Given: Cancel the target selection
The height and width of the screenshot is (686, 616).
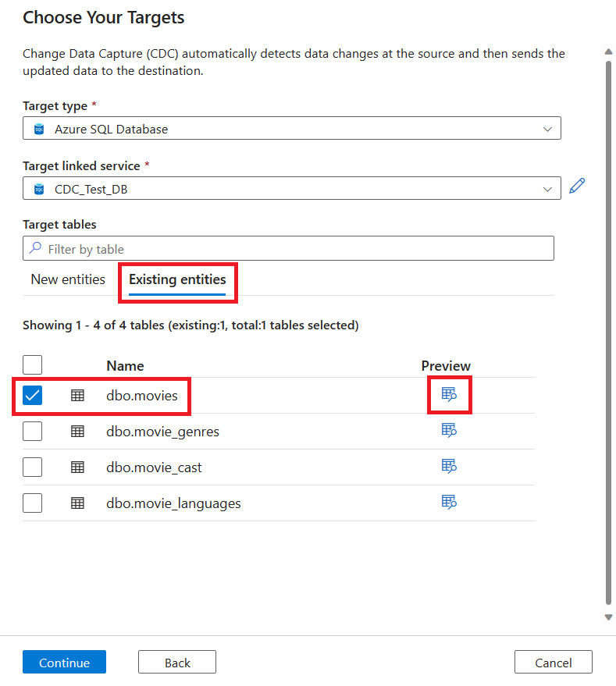Looking at the screenshot, I should click(x=554, y=662).
